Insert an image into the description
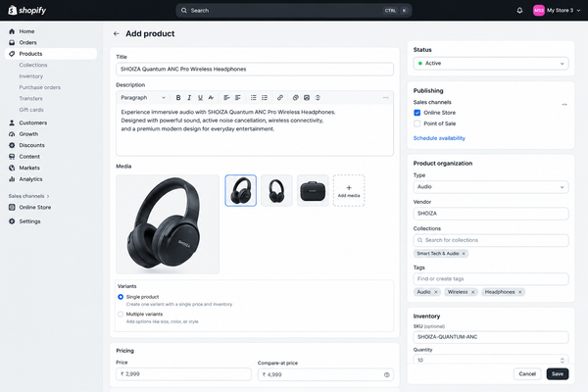The image size is (588, 392). pyautogui.click(x=307, y=98)
